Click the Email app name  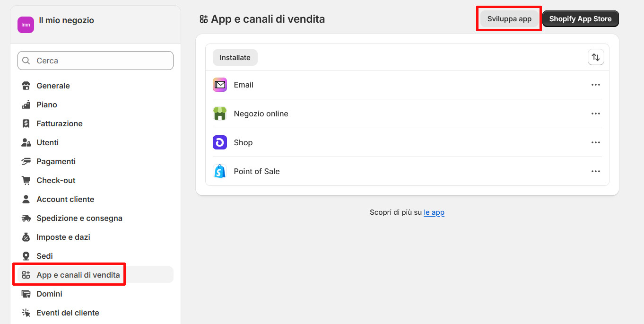pos(244,85)
